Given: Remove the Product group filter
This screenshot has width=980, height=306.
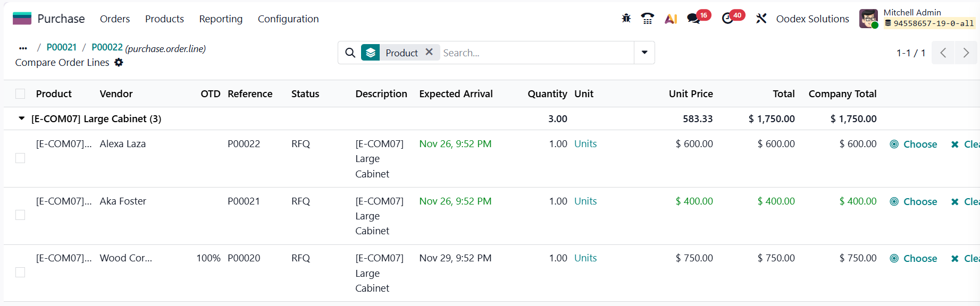Looking at the screenshot, I should pos(429,52).
